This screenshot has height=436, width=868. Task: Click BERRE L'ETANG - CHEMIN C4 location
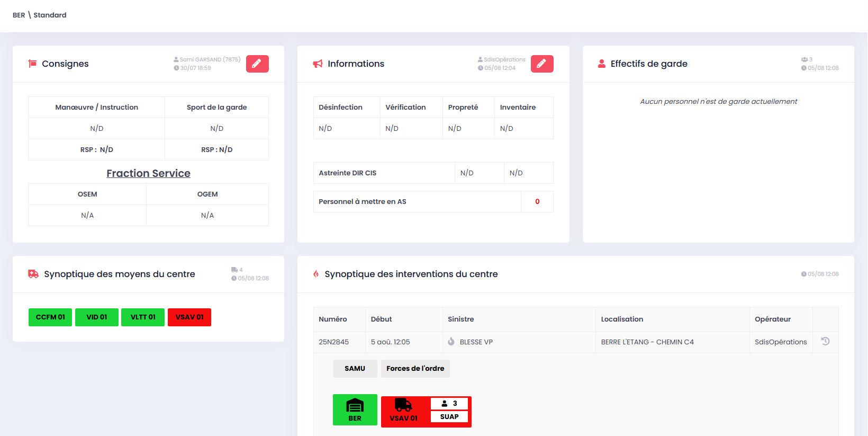pos(647,342)
